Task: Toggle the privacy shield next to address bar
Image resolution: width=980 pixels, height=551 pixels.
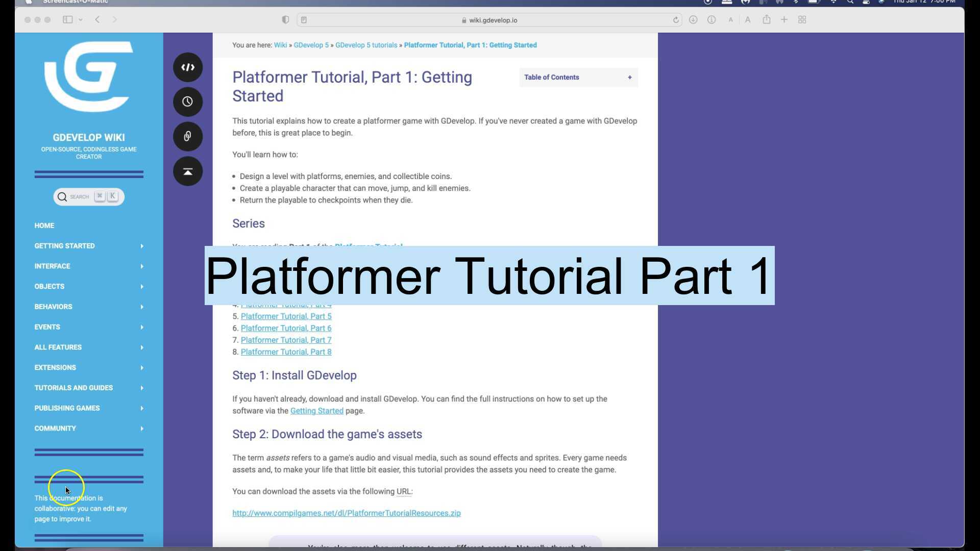Action: point(285,19)
